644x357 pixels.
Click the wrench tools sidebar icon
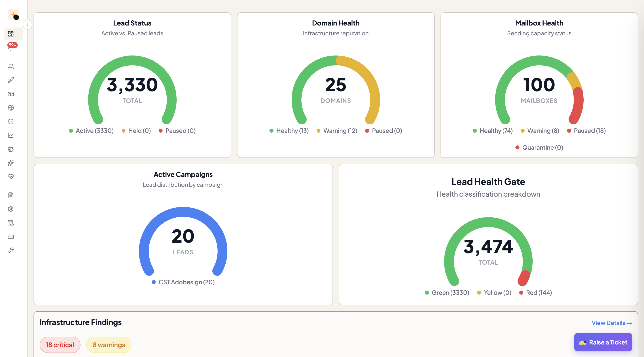[x=11, y=250]
